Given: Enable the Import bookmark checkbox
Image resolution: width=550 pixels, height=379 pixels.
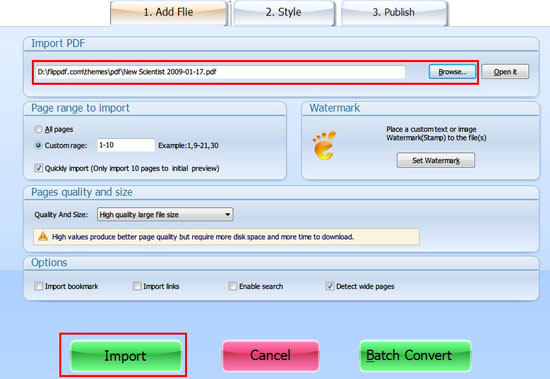Looking at the screenshot, I should [39, 286].
